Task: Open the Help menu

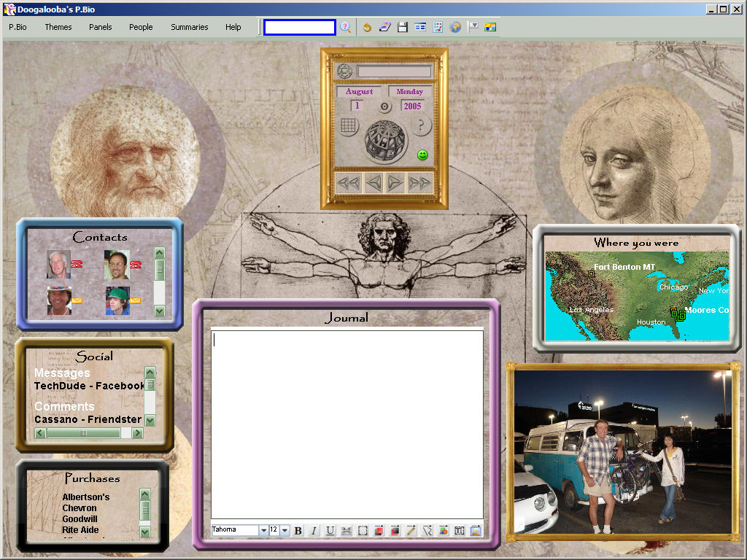Action: (233, 27)
